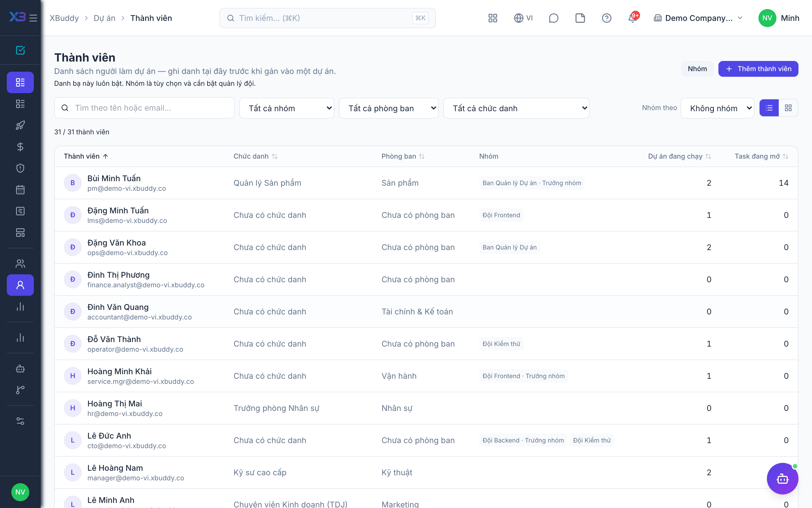The image size is (812, 508).
Task: Click the 'Nhóm' button
Action: point(697,69)
